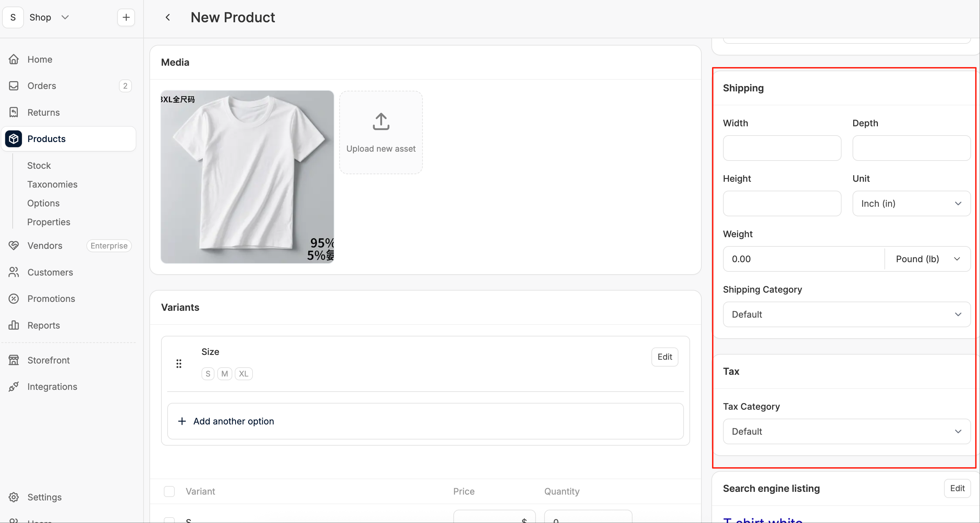
Task: Toggle the select-all Variant checkbox
Action: tap(169, 492)
